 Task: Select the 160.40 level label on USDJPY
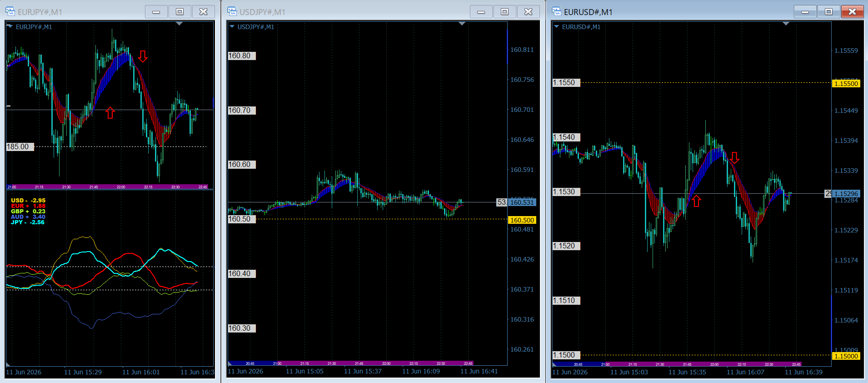coord(242,274)
